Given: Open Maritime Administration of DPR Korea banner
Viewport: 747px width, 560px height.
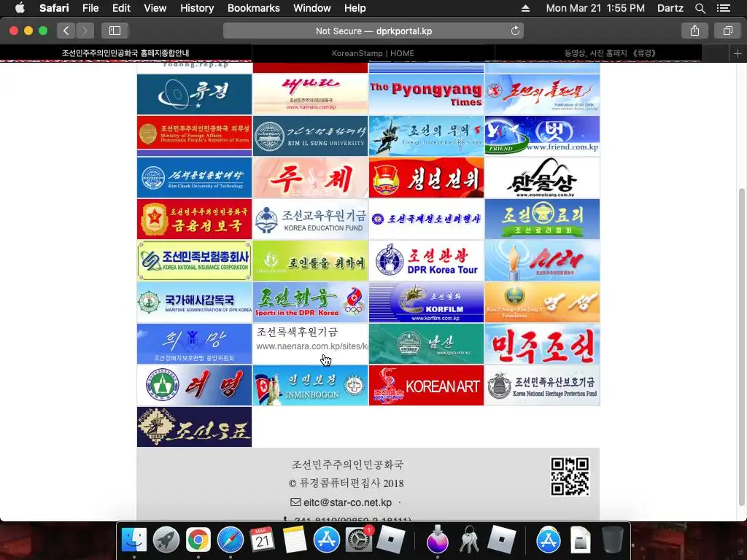Looking at the screenshot, I should 194,302.
